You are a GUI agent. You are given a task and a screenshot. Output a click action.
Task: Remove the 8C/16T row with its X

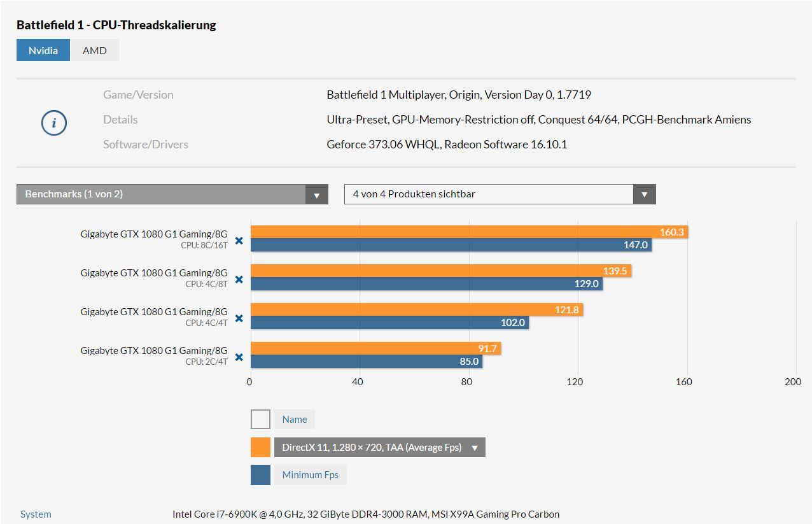point(239,241)
